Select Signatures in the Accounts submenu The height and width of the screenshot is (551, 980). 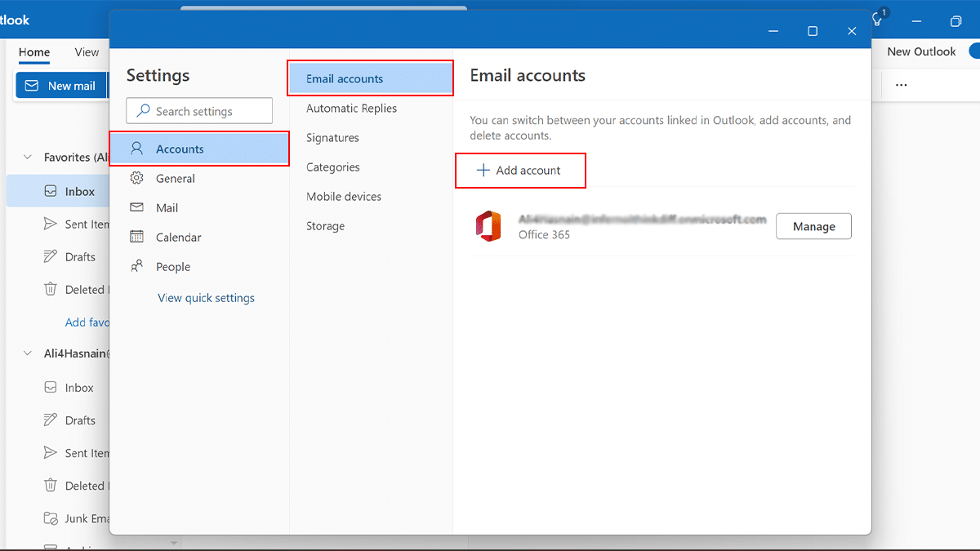click(x=332, y=137)
